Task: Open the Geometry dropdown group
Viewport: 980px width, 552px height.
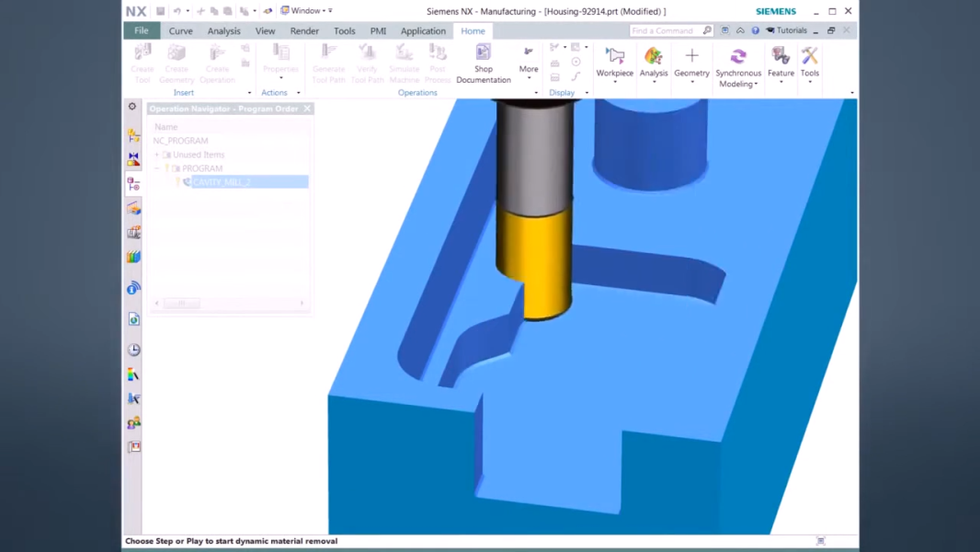Action: pos(691,65)
